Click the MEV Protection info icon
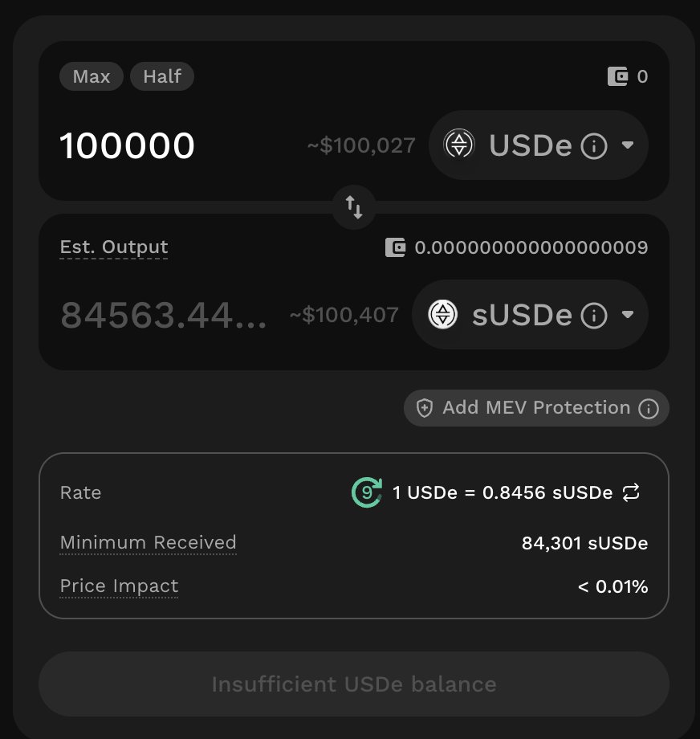 point(648,409)
